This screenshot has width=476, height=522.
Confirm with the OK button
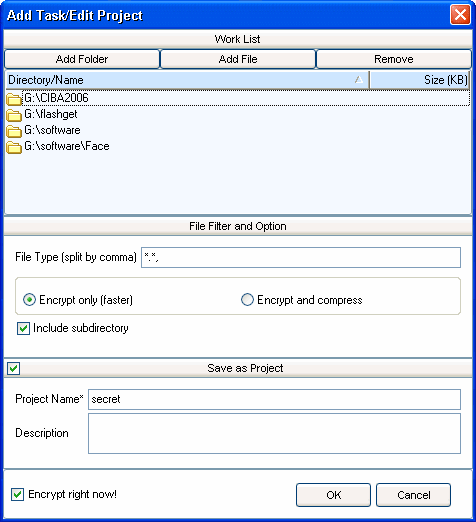tap(333, 495)
